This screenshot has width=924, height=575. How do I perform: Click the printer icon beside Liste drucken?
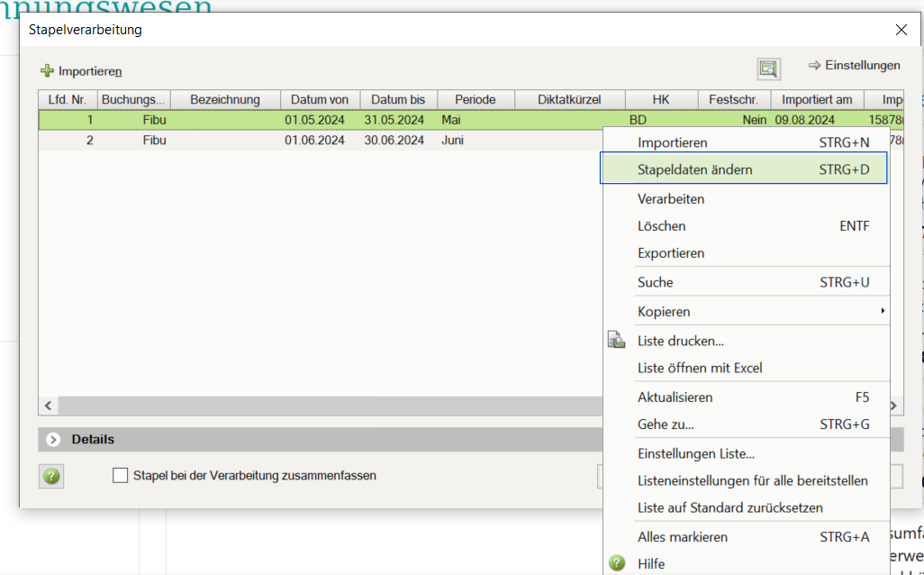(617, 340)
